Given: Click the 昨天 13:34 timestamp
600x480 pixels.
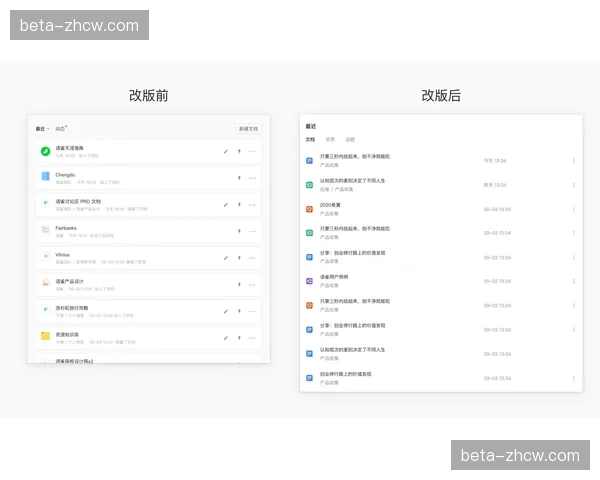Looking at the screenshot, I should click(495, 185).
